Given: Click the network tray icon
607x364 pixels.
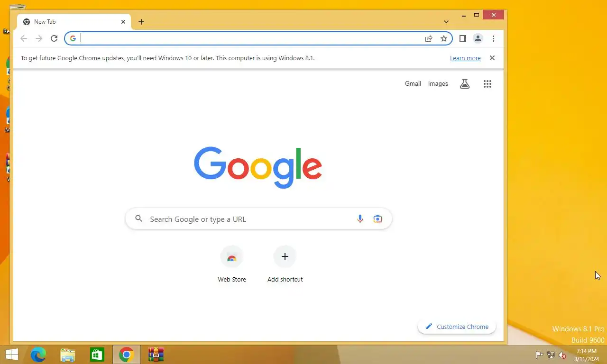Looking at the screenshot, I should point(551,355).
